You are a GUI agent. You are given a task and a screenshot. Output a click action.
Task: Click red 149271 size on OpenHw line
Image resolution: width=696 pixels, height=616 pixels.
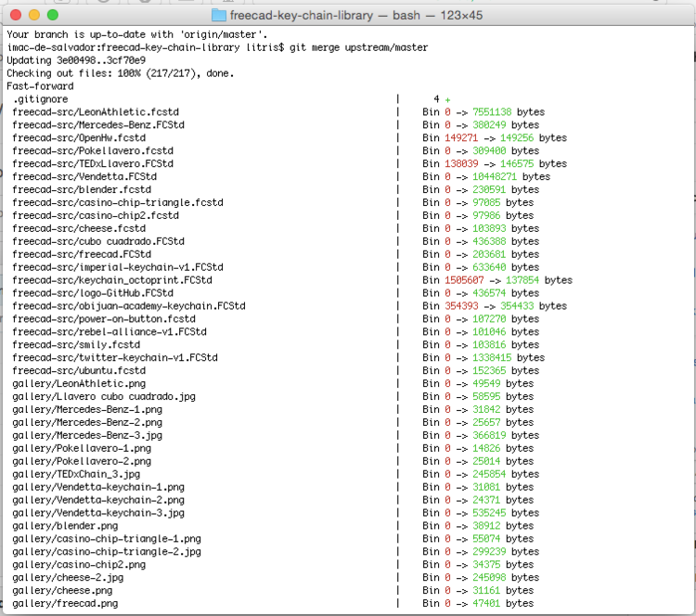461,138
